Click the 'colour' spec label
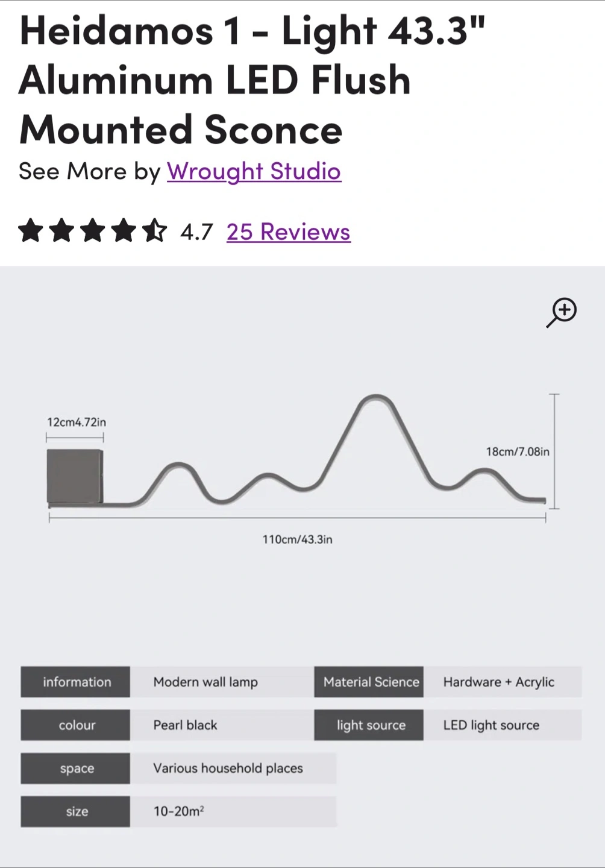The image size is (605, 868). click(x=75, y=725)
